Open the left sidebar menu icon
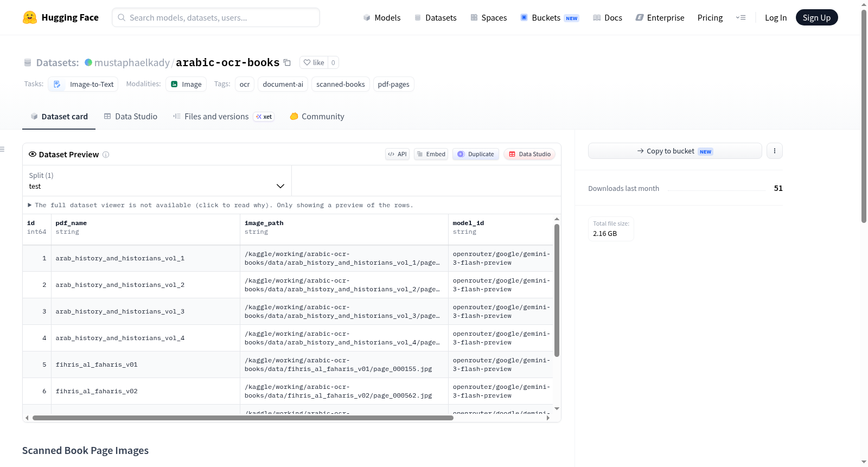Screen dimensions: 868x467 pos(3,149)
